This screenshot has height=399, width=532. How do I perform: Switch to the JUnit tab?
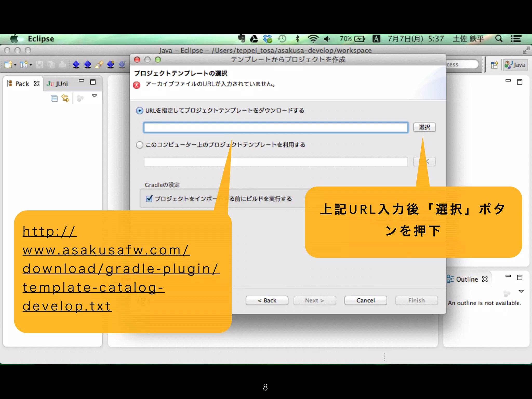(x=57, y=84)
